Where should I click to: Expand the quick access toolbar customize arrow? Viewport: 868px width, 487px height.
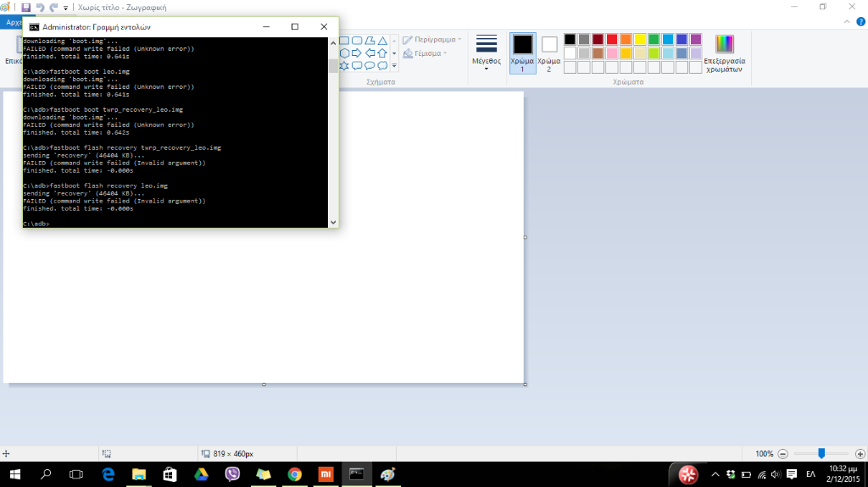66,7
